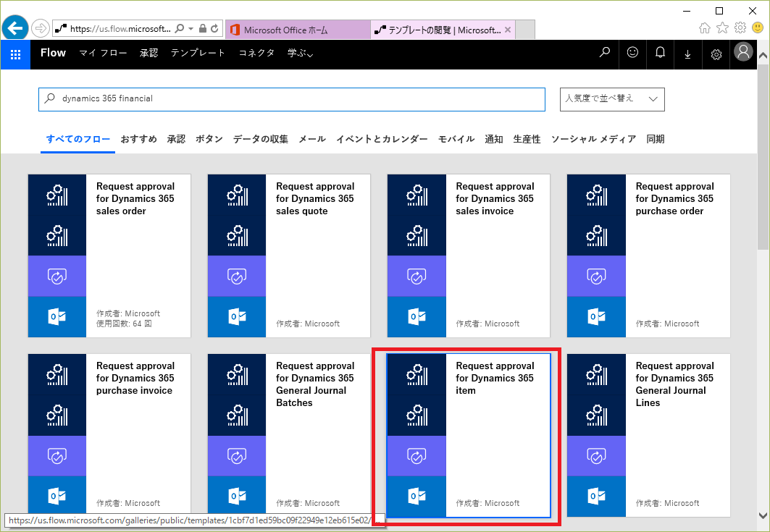
Task: Open browser home icon
Action: [705, 28]
